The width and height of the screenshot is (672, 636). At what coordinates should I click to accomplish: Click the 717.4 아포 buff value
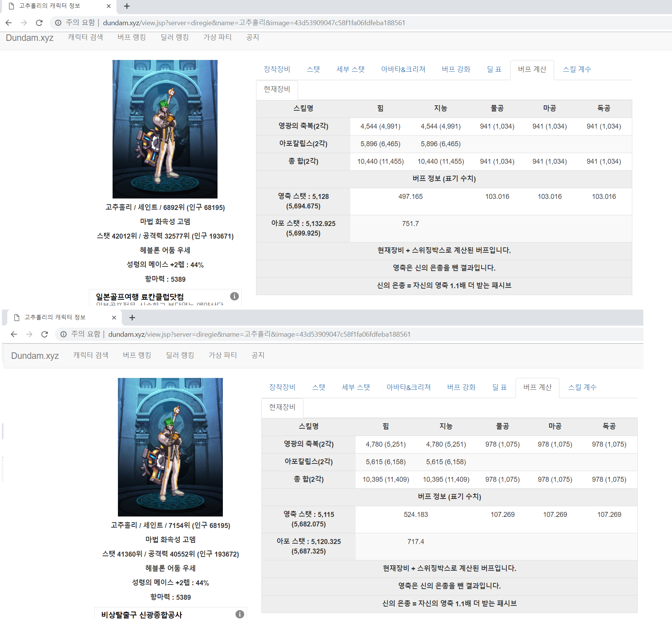click(x=416, y=542)
